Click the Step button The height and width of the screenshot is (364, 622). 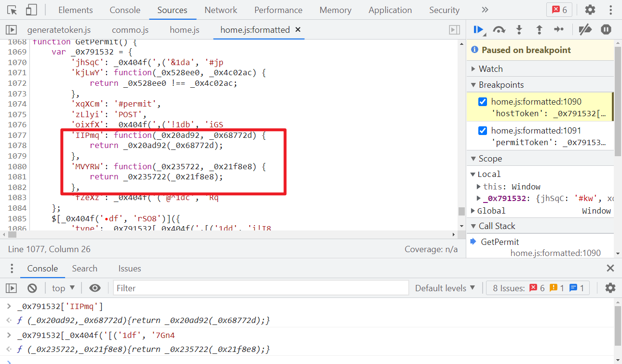tap(559, 30)
